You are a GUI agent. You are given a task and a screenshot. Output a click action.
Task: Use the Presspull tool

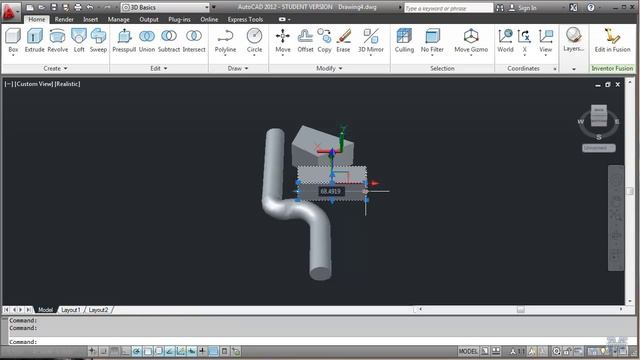click(x=124, y=41)
